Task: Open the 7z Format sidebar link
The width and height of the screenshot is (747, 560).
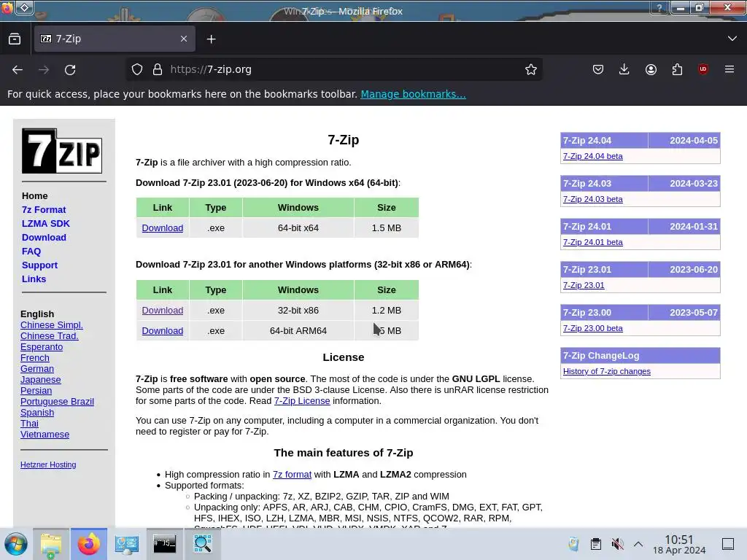Action: (x=44, y=209)
